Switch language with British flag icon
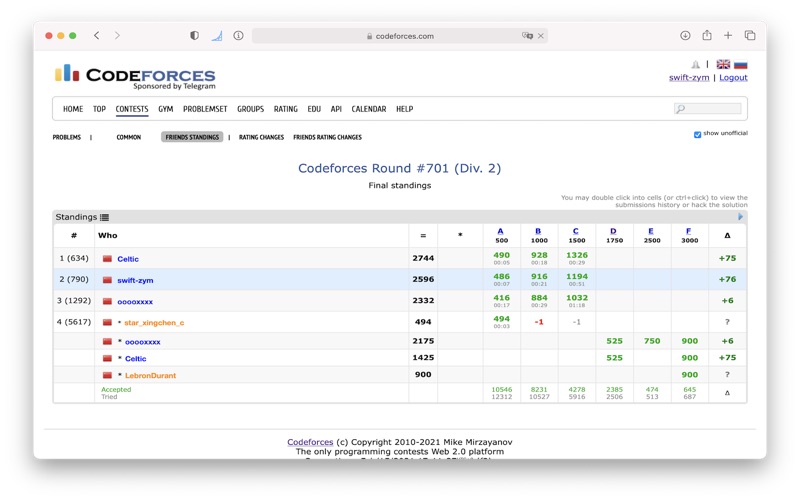This screenshot has width=800, height=500. (x=723, y=64)
